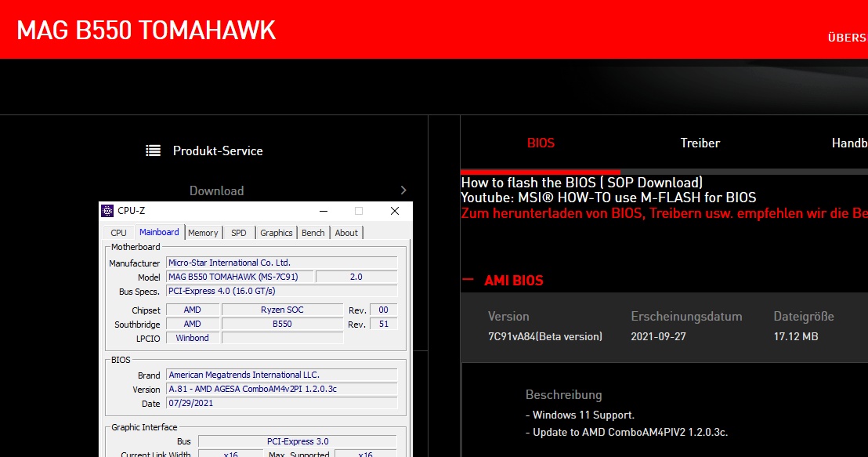Switch to the Graphics tab in CPU-Z
Image resolution: width=868 pixels, height=457 pixels.
(277, 233)
